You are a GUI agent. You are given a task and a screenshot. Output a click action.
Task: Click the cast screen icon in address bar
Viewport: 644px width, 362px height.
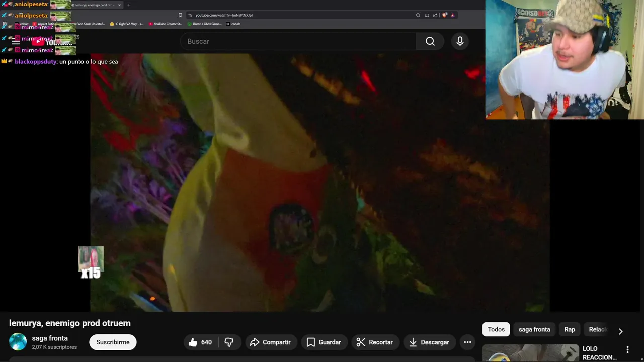[427, 15]
